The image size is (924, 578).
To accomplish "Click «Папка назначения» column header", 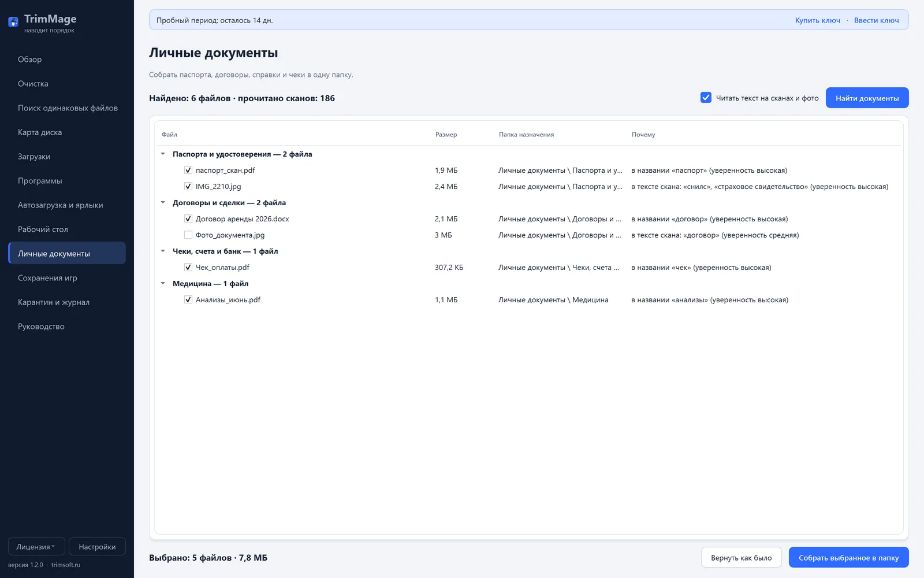I will click(526, 134).
